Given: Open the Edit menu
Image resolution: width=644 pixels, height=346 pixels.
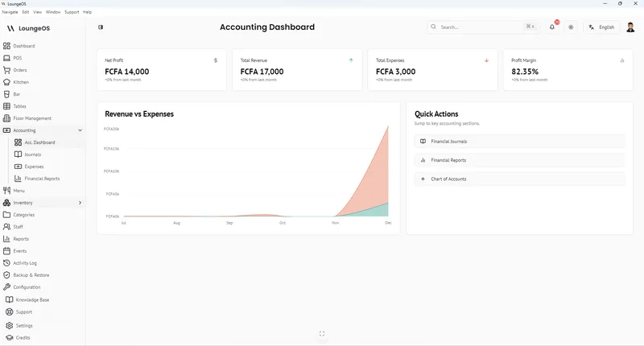Looking at the screenshot, I should tap(26, 12).
